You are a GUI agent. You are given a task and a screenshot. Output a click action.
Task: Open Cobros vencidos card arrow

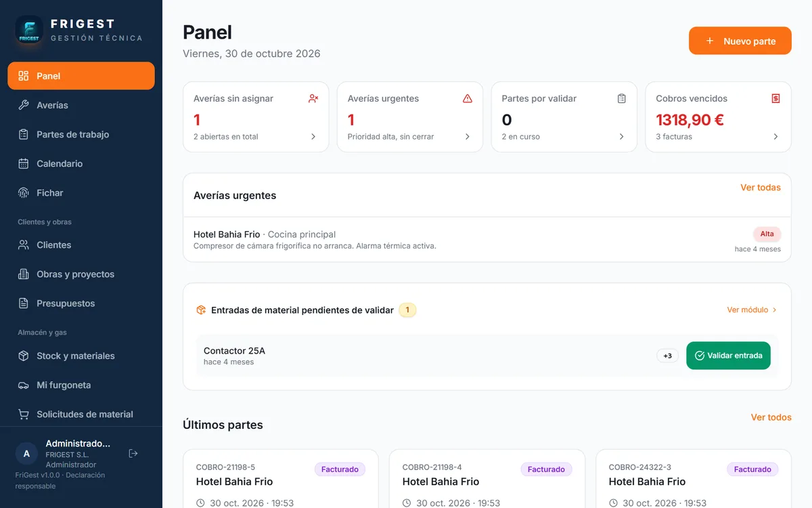click(x=775, y=137)
